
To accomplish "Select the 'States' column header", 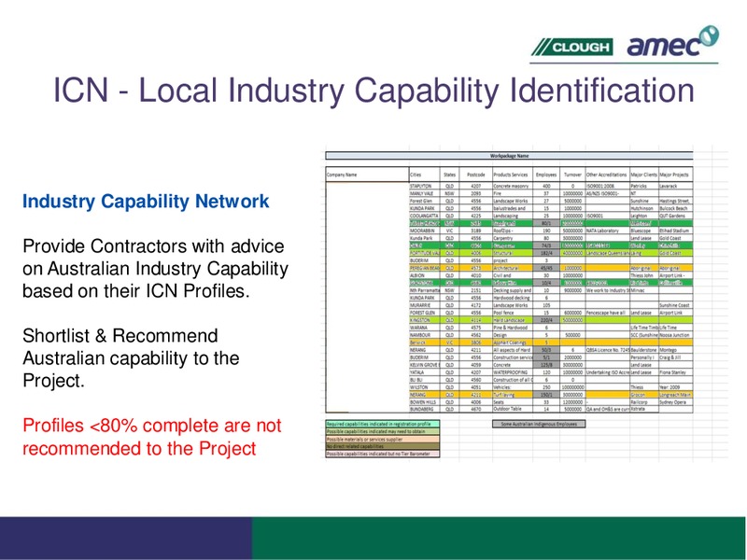I will 450,175.
